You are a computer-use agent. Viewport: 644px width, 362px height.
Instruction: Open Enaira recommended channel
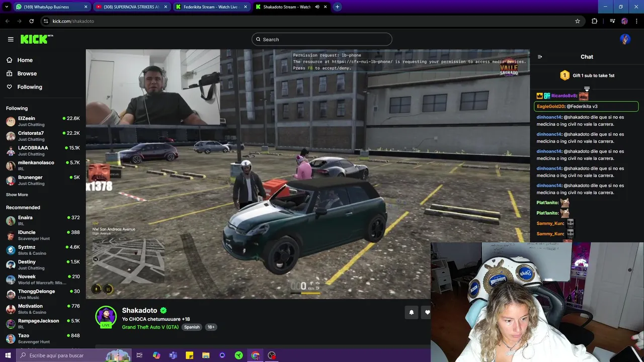43,220
